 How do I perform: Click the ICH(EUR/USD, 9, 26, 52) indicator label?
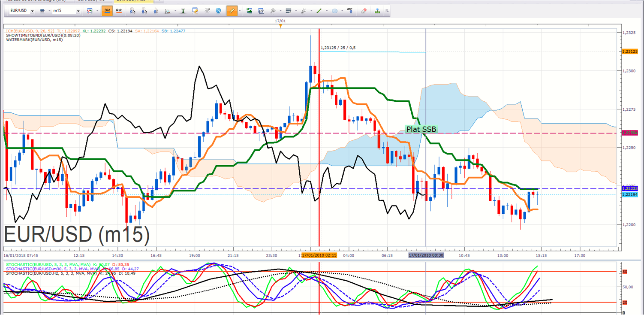coord(30,31)
